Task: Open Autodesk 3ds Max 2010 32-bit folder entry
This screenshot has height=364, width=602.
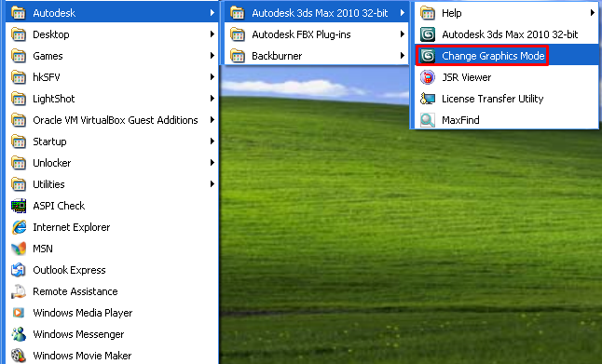Action: [x=316, y=13]
